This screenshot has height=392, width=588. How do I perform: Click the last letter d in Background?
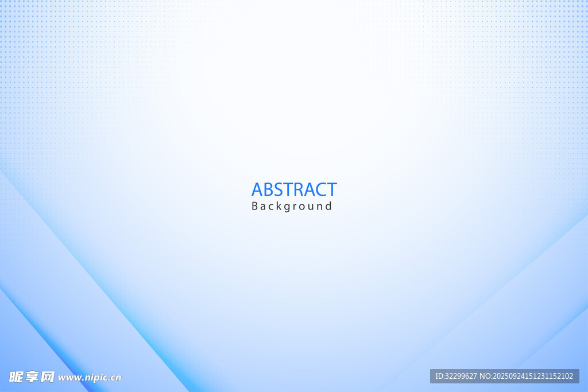(x=328, y=206)
